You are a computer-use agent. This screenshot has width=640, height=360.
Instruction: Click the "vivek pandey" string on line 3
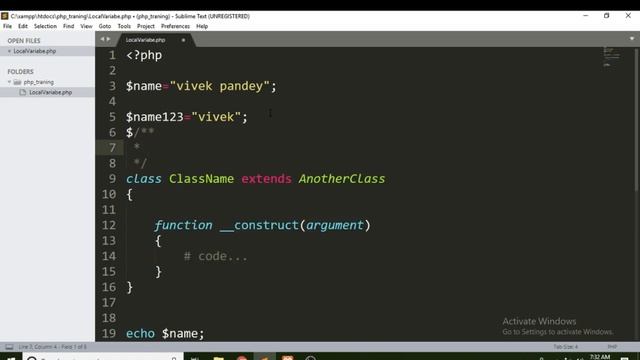(x=220, y=87)
